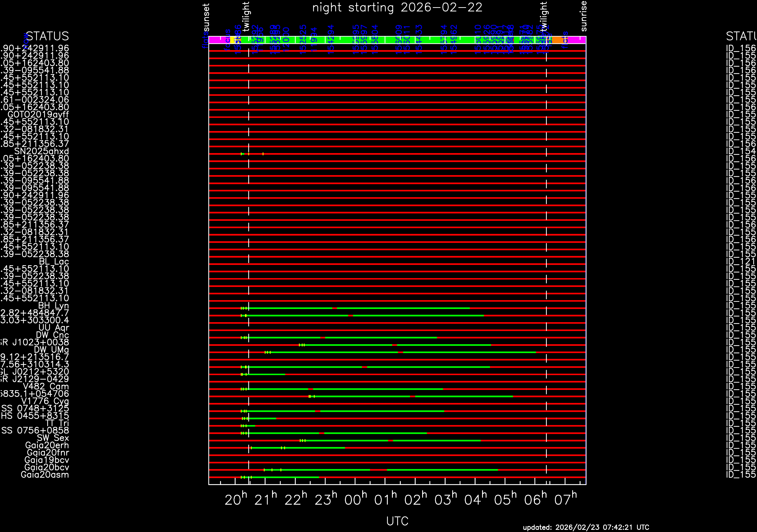This screenshot has width=757, height=532.
Task: Click the GOTO2019ayff target label
Action: pyautogui.click(x=38, y=115)
